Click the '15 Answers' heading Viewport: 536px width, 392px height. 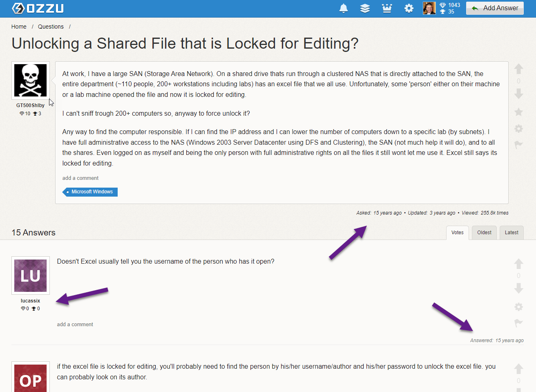33,233
